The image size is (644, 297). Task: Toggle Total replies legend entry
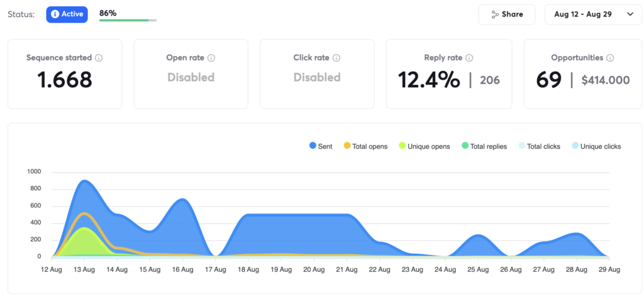point(484,146)
